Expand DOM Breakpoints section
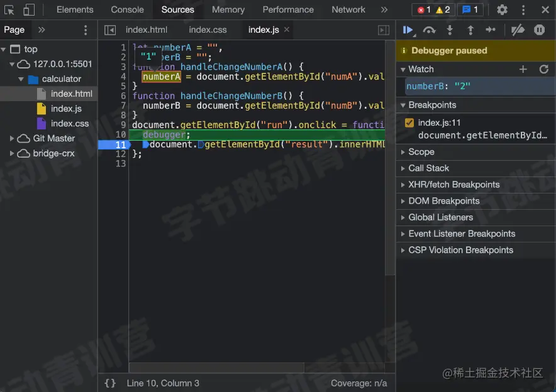 click(x=475, y=201)
